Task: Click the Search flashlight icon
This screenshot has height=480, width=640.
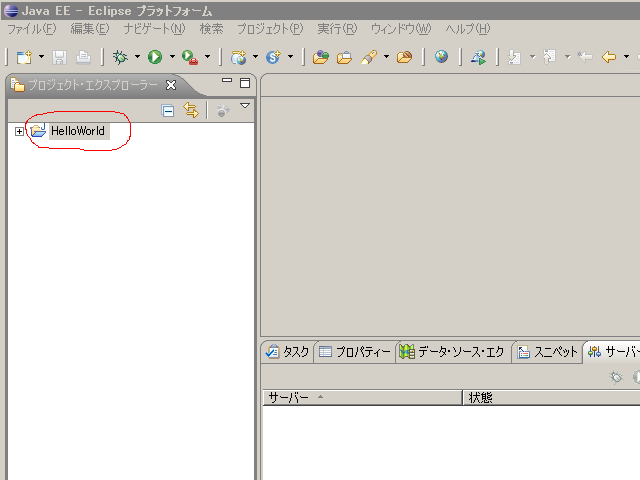Action: tap(369, 57)
